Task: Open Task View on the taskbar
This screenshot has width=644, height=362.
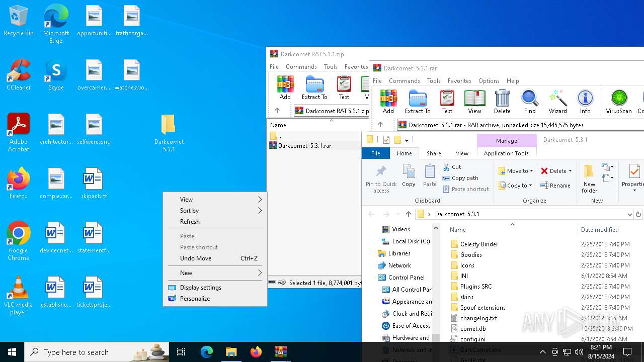Action: click(181, 352)
